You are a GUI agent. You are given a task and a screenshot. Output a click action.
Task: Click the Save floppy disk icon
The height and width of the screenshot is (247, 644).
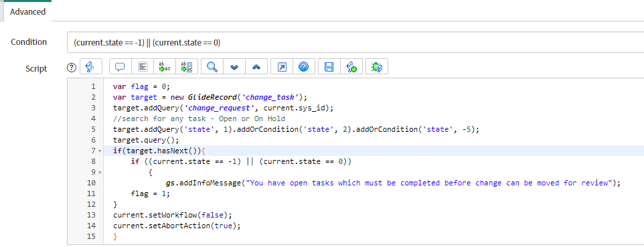tap(329, 67)
